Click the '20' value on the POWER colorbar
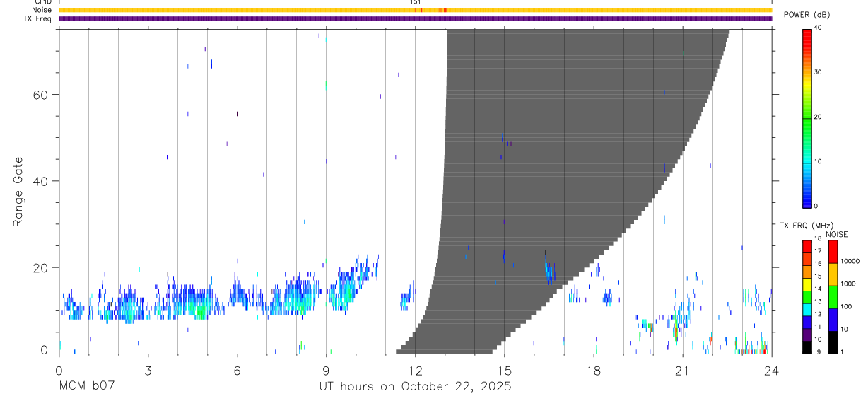Image resolution: width=868 pixels, height=401 pixels. click(818, 117)
